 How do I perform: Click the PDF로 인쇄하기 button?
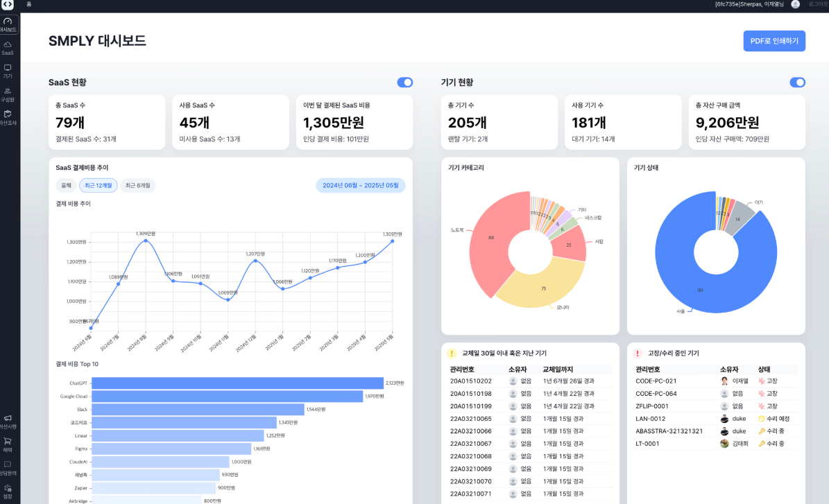774,41
